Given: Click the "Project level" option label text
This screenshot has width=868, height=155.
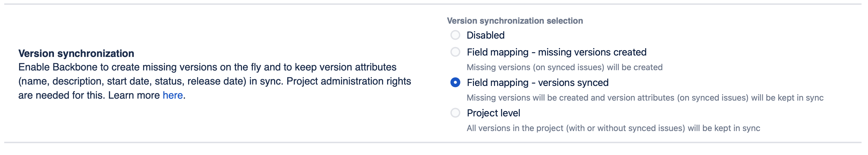Looking at the screenshot, I should tap(493, 113).
